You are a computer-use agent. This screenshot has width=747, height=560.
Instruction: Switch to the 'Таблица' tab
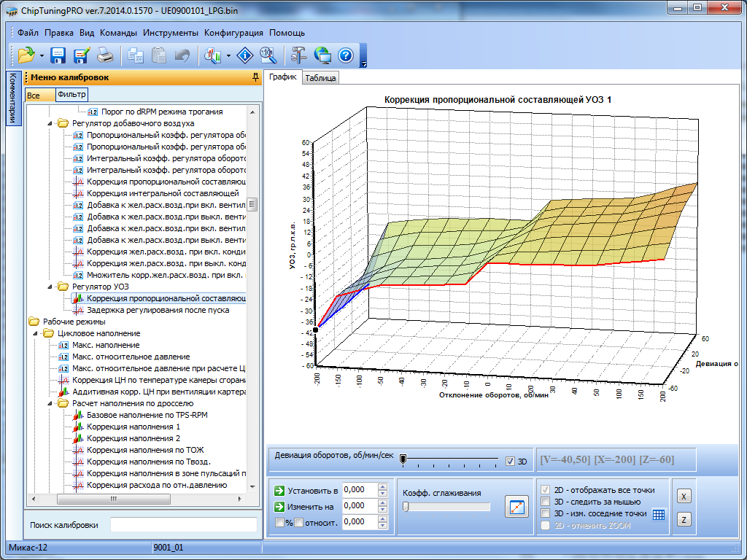pyautogui.click(x=320, y=78)
